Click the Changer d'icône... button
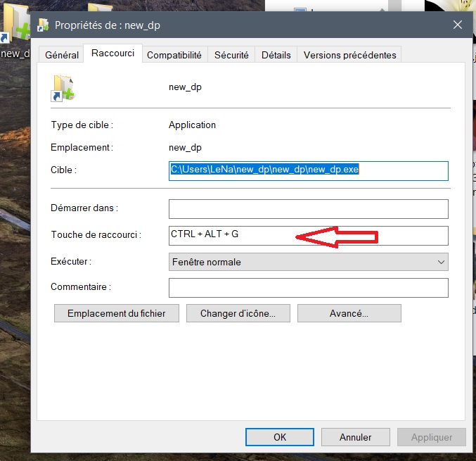 pos(238,313)
